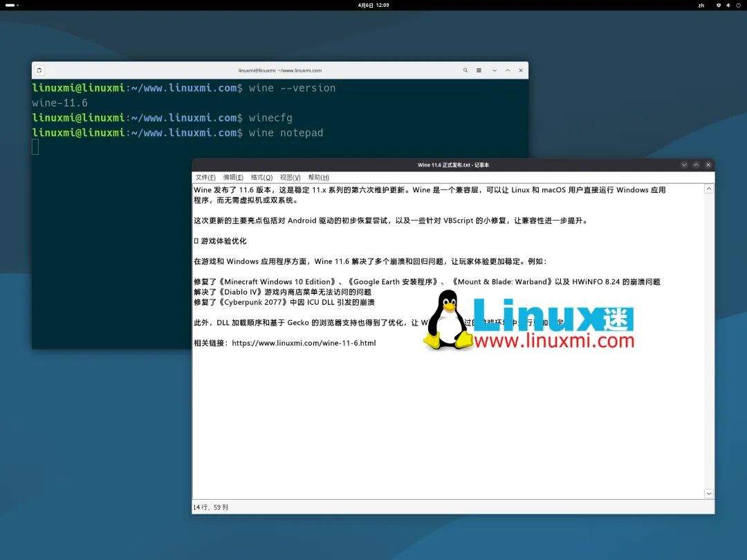Maximize the terminal window
This screenshot has width=747, height=560.
tap(508, 70)
